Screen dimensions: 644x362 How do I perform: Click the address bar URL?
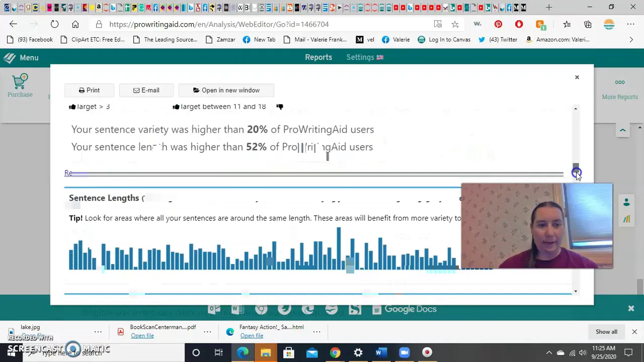click(x=219, y=24)
